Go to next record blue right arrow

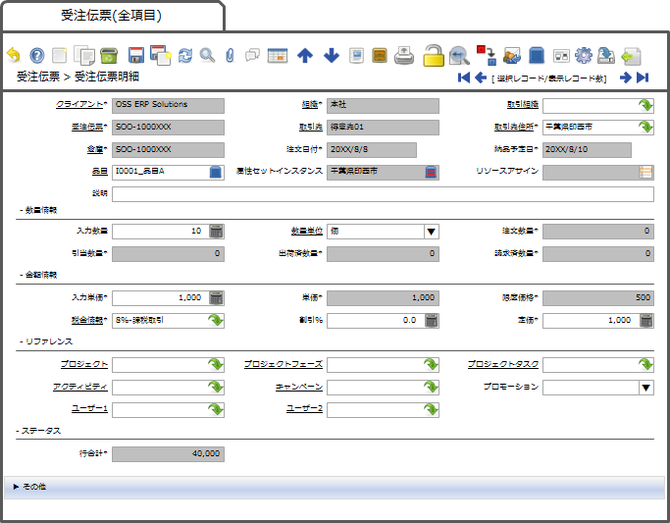[626, 78]
